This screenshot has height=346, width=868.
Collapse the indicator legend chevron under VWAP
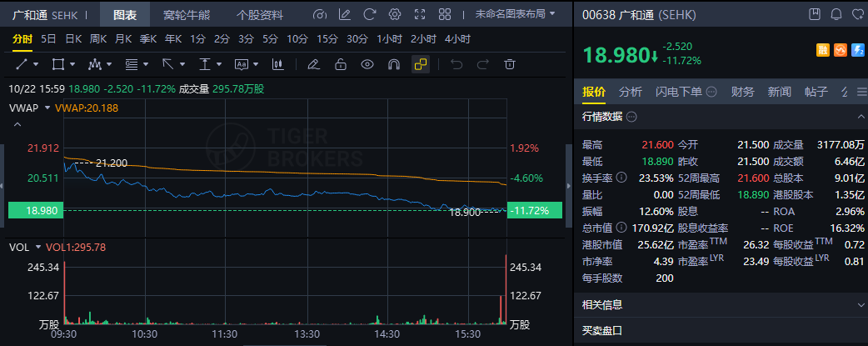point(17,125)
